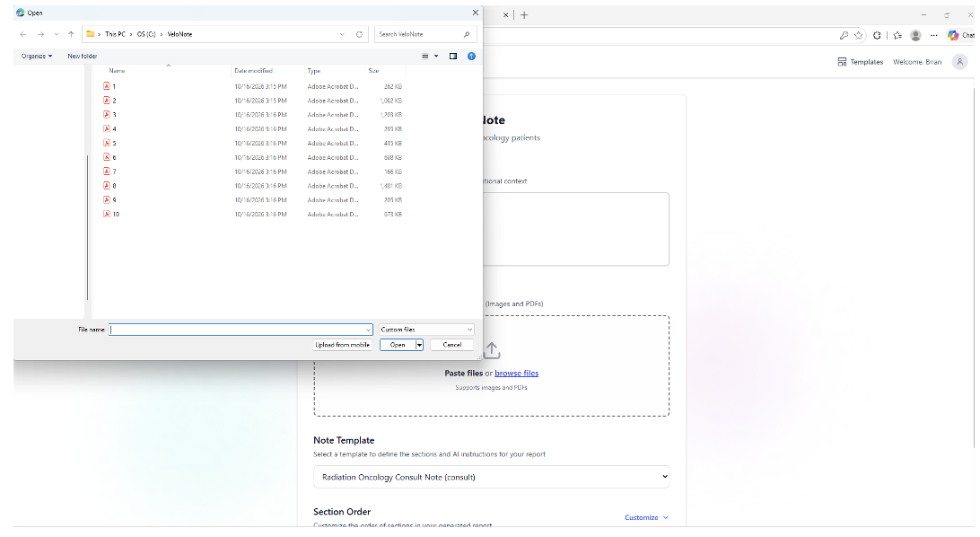
Task: Click the forward navigation arrow in dialog
Action: click(x=40, y=34)
